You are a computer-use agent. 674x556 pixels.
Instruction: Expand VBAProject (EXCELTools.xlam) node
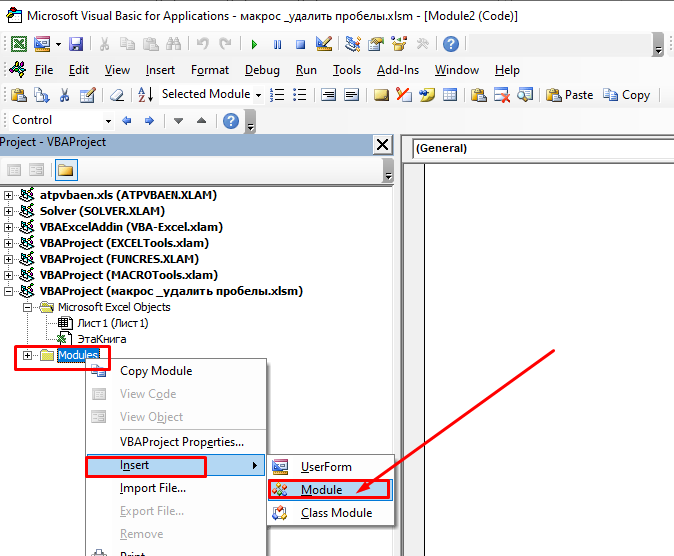(8, 243)
